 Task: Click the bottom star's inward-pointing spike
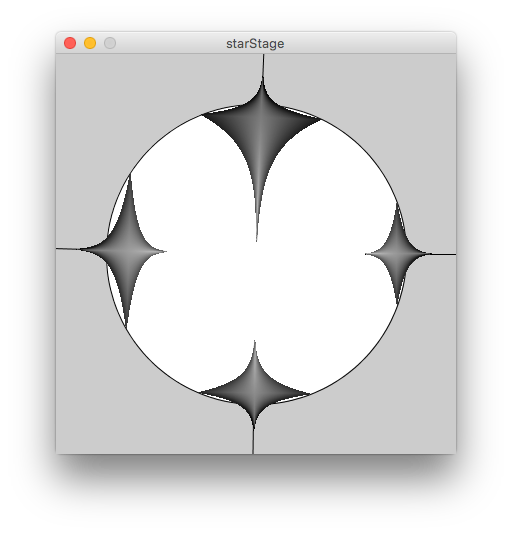[x=254, y=354]
